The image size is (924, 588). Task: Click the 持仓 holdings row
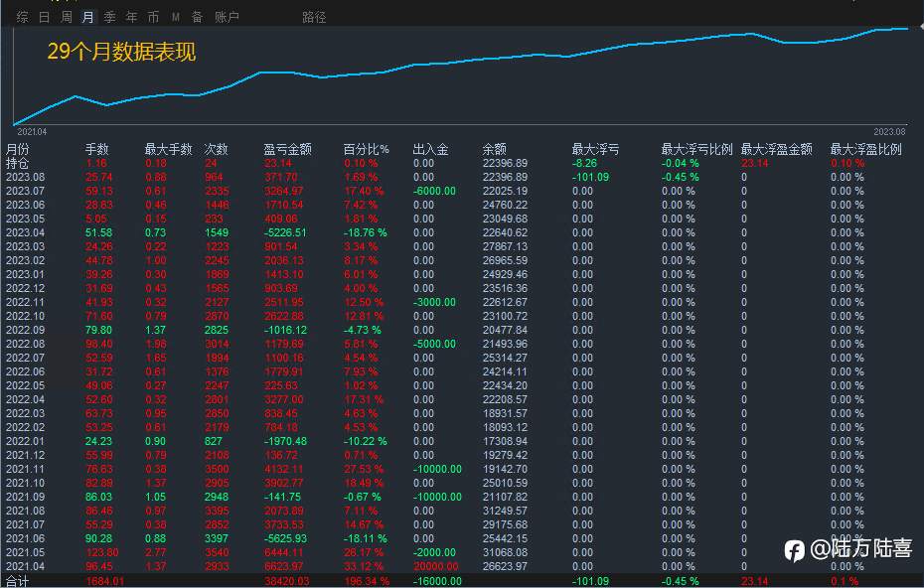462,163
